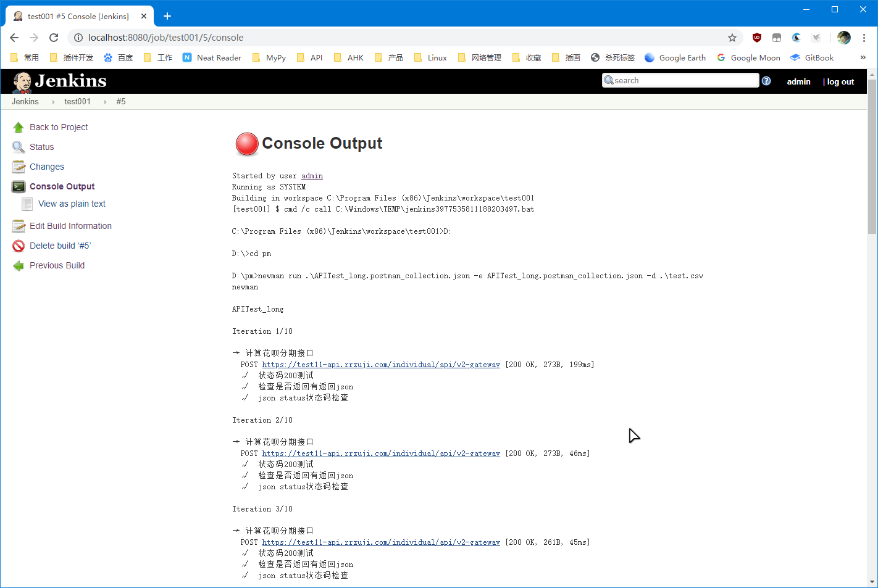Open the 杀死标签 bookmark

click(613, 57)
